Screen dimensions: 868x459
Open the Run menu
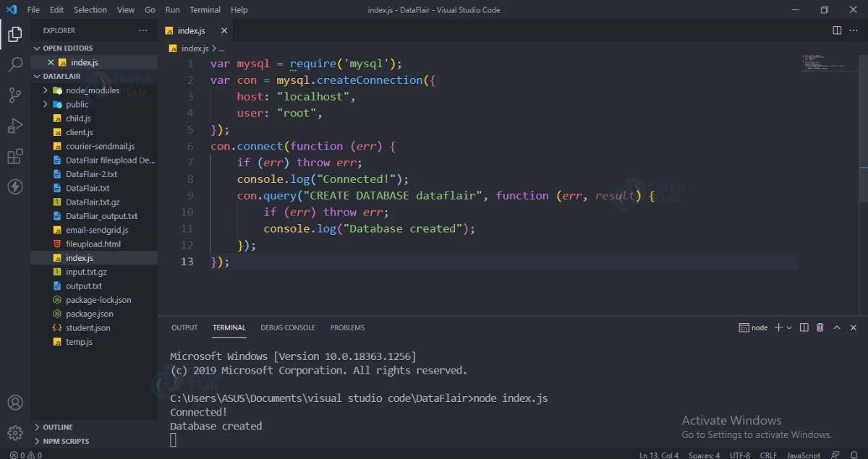point(172,10)
